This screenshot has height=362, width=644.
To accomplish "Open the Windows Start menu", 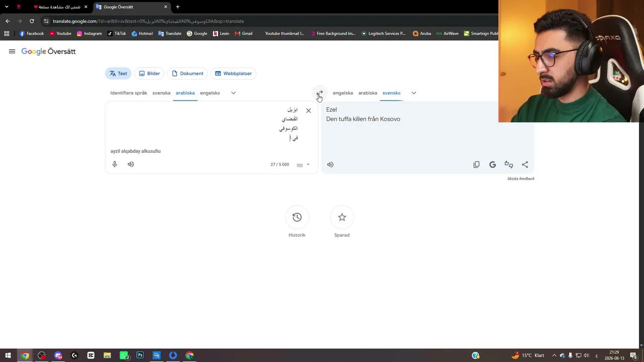I will 8,355.
